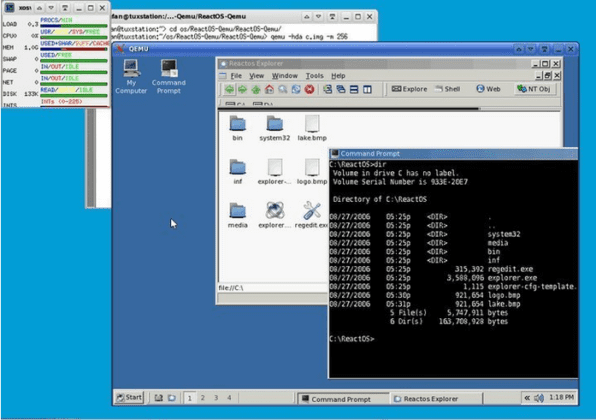Click the document icon left of the File menu
Image resolution: width=596 pixels, height=420 pixels.
(x=223, y=76)
